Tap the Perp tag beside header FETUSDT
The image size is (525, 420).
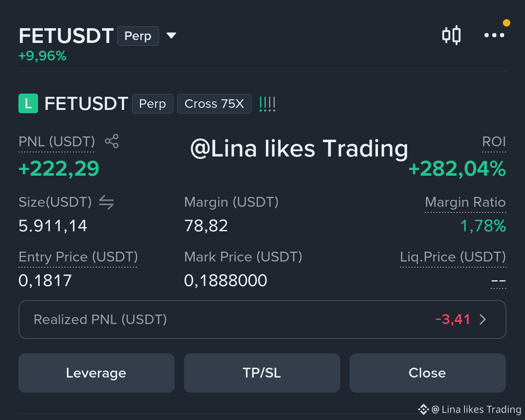[x=138, y=36]
